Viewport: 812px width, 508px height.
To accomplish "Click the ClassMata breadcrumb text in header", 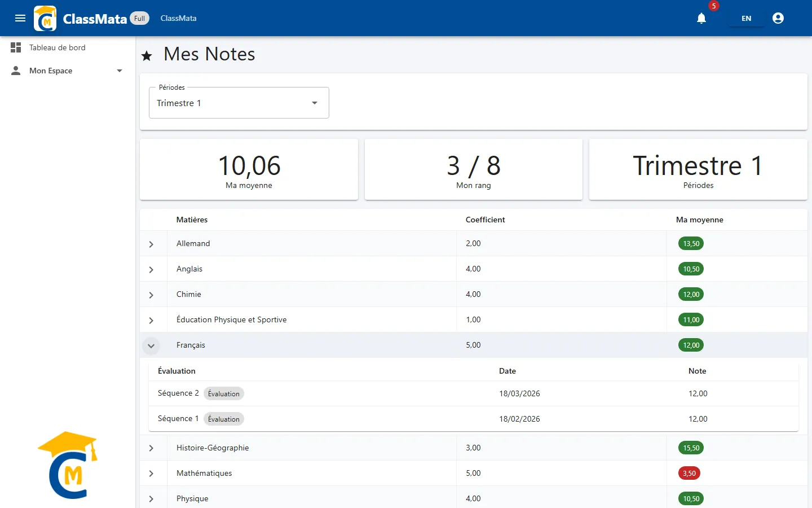I will pos(178,18).
